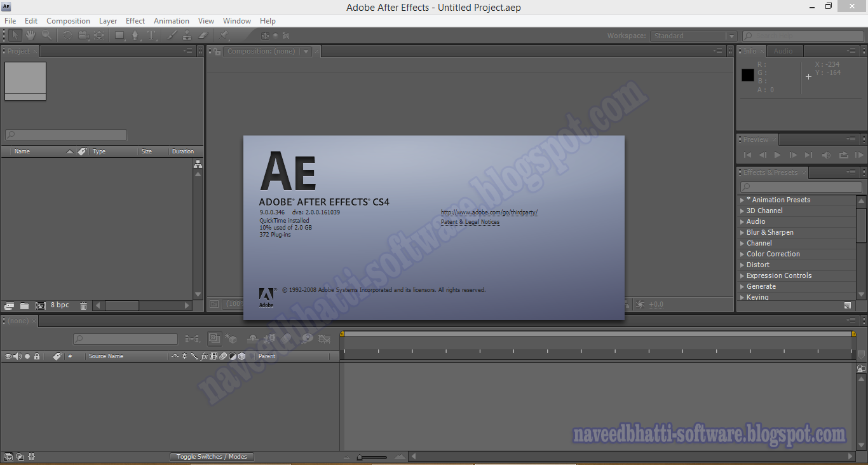Expand Expression Controls category
This screenshot has height=465, width=868.
coord(742,275)
